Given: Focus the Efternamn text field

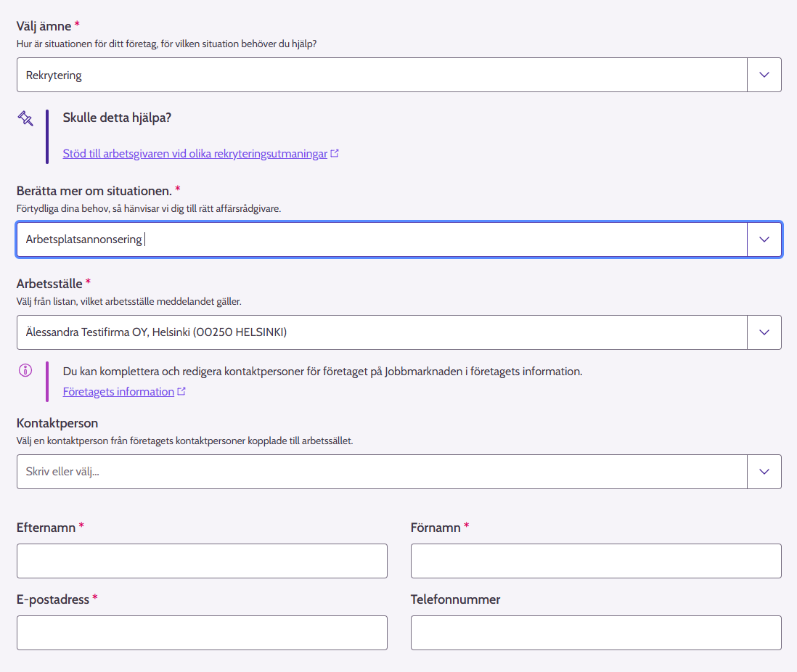Looking at the screenshot, I should coord(202,561).
